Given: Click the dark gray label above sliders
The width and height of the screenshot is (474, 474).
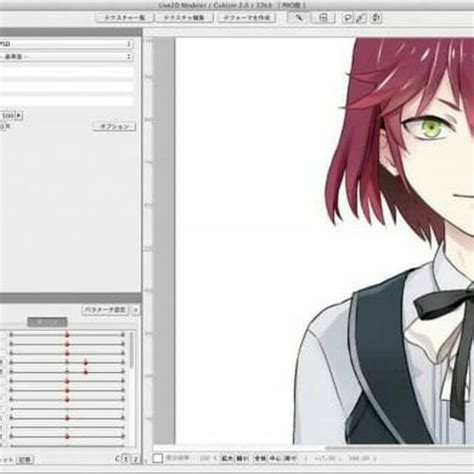Looking at the screenshot, I should coord(47,322).
